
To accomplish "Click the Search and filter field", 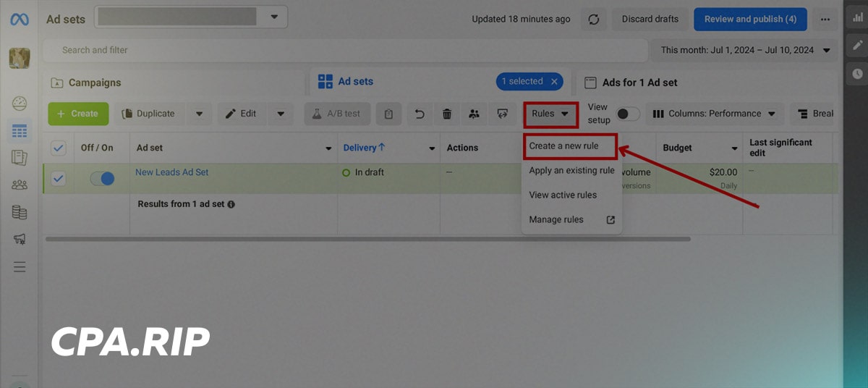I will [x=346, y=50].
